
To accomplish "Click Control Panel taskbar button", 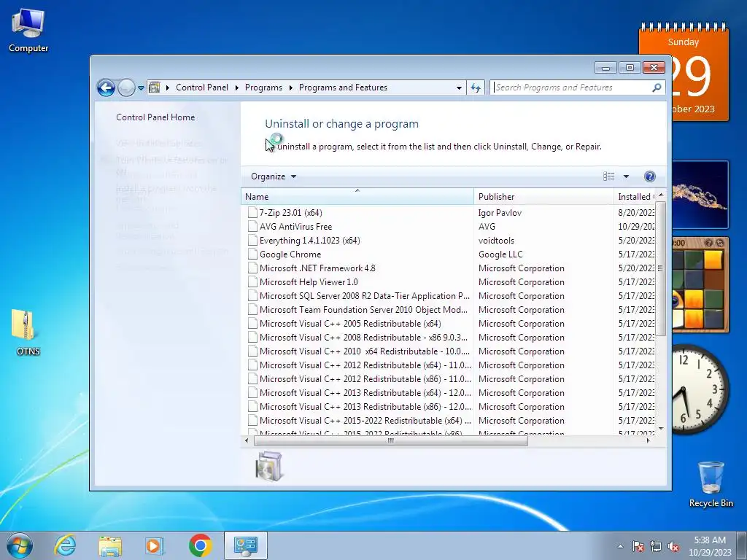I will pos(246,545).
